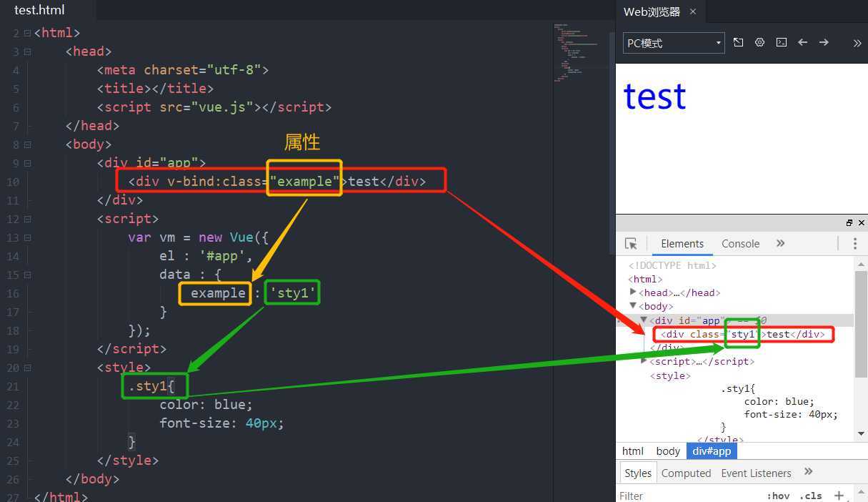
Task: Select the <div class="sty1"> row in Elements tree
Action: pos(743,334)
